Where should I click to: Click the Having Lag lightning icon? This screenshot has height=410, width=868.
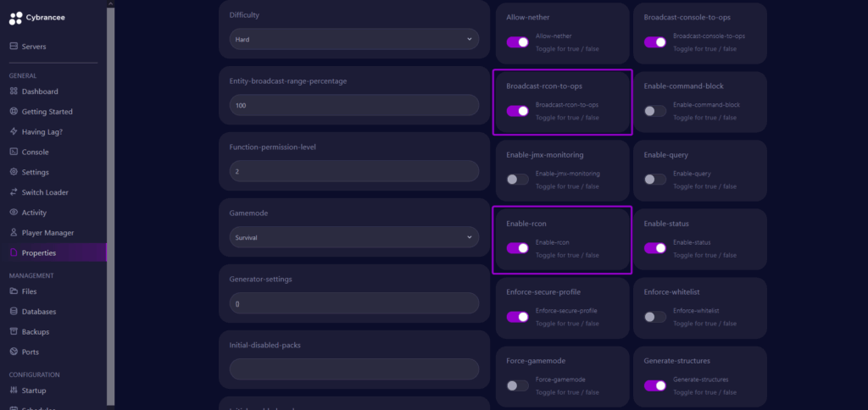14,131
